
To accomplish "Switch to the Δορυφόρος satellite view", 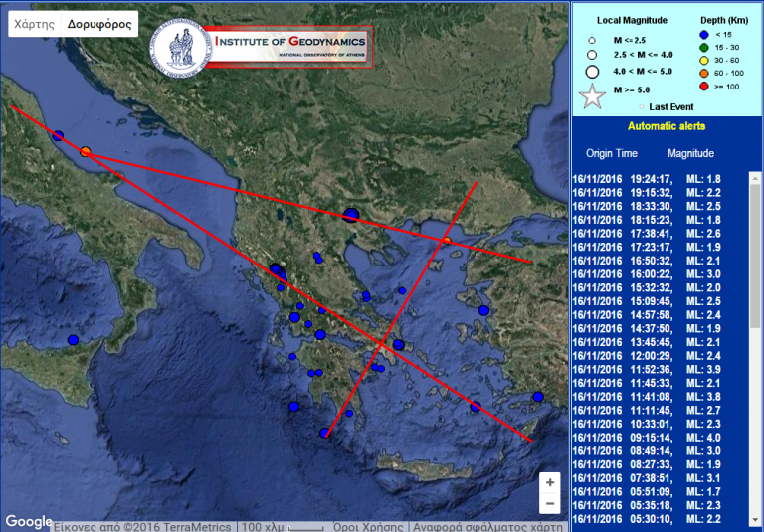I will (99, 24).
